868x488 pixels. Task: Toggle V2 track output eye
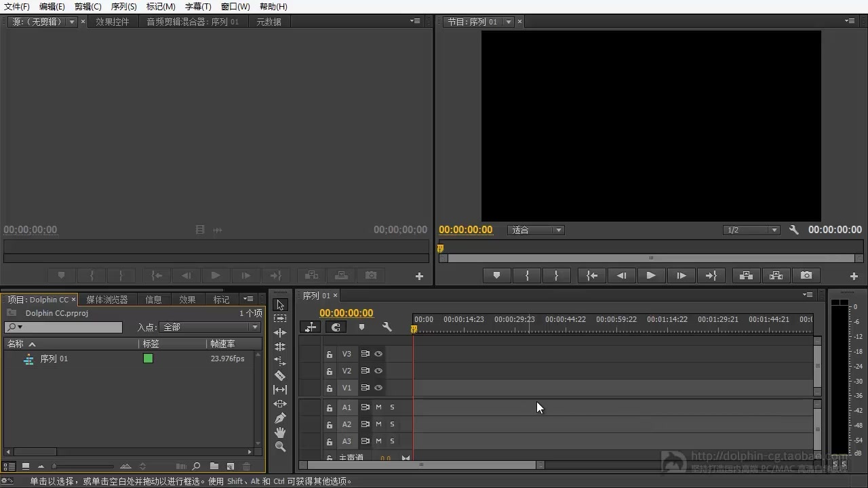coord(378,371)
